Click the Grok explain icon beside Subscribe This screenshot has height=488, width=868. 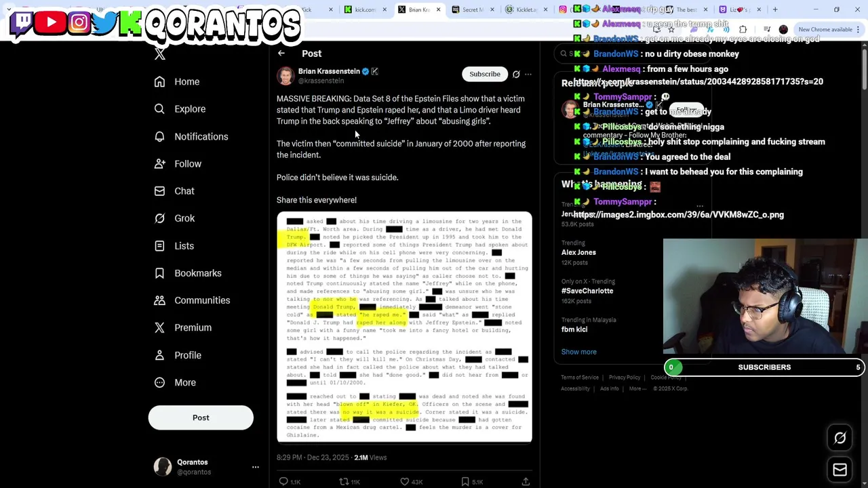(516, 74)
